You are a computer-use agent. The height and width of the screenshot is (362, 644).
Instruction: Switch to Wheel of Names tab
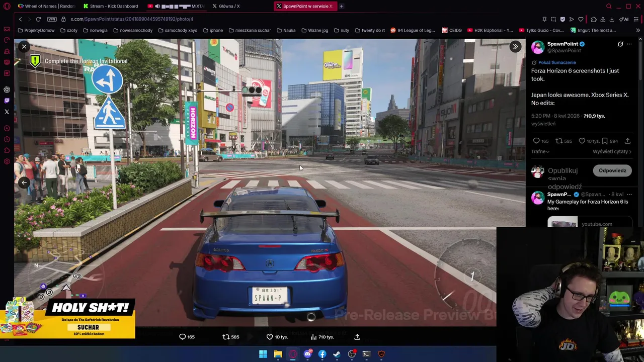pyautogui.click(x=46, y=6)
